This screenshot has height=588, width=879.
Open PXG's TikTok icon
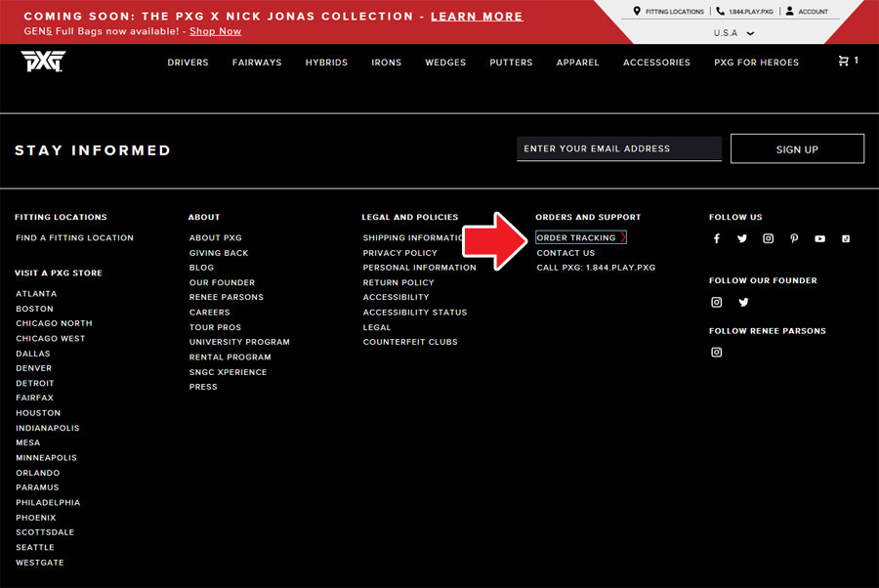point(846,238)
